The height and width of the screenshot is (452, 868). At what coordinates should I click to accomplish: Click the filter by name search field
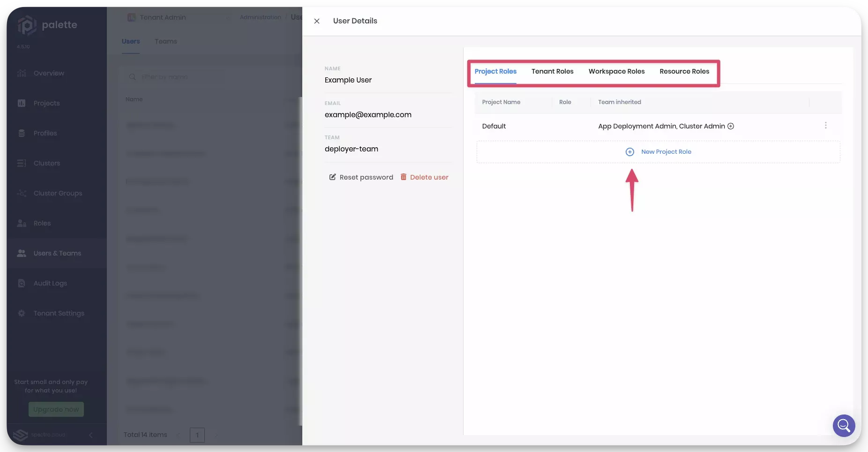pos(173,76)
